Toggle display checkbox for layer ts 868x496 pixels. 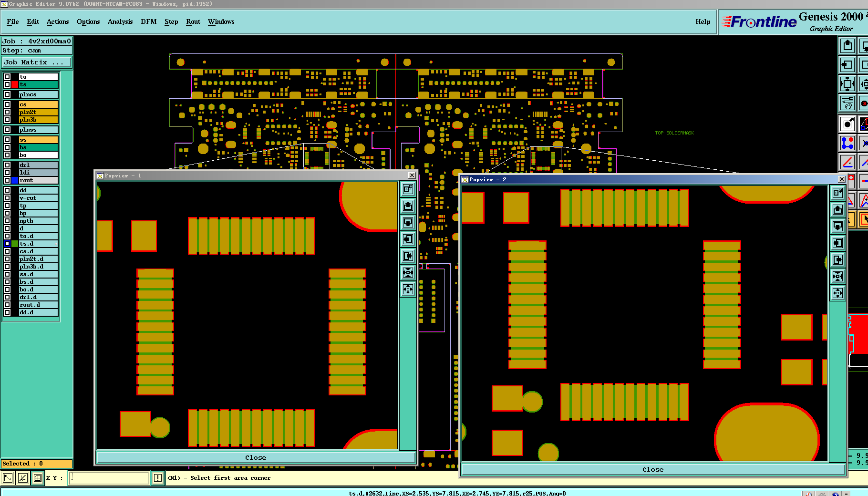coord(7,84)
